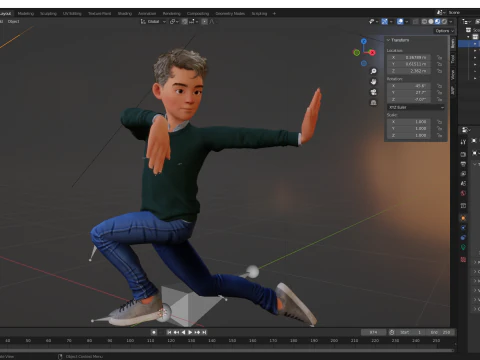
Task: Open the Options dropdown in viewport
Action: [x=444, y=31]
